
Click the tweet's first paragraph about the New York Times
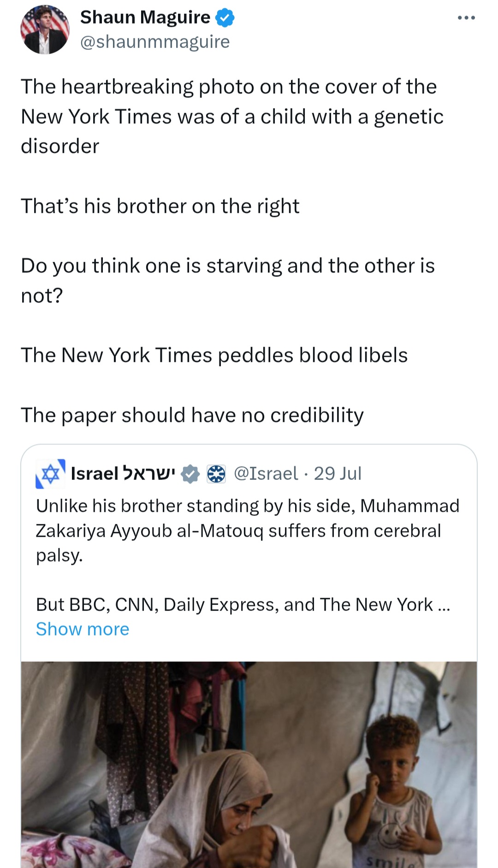tap(232, 116)
